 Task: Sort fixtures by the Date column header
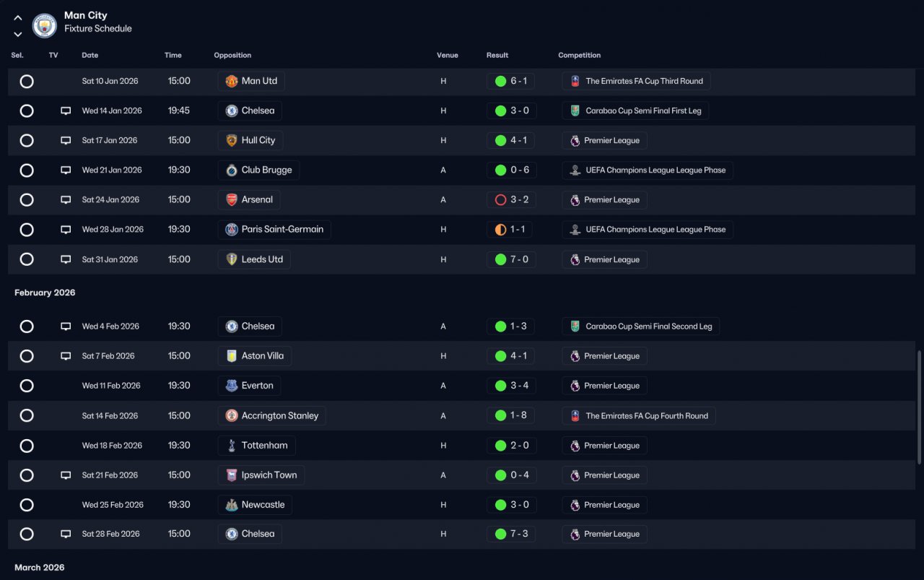coord(90,55)
